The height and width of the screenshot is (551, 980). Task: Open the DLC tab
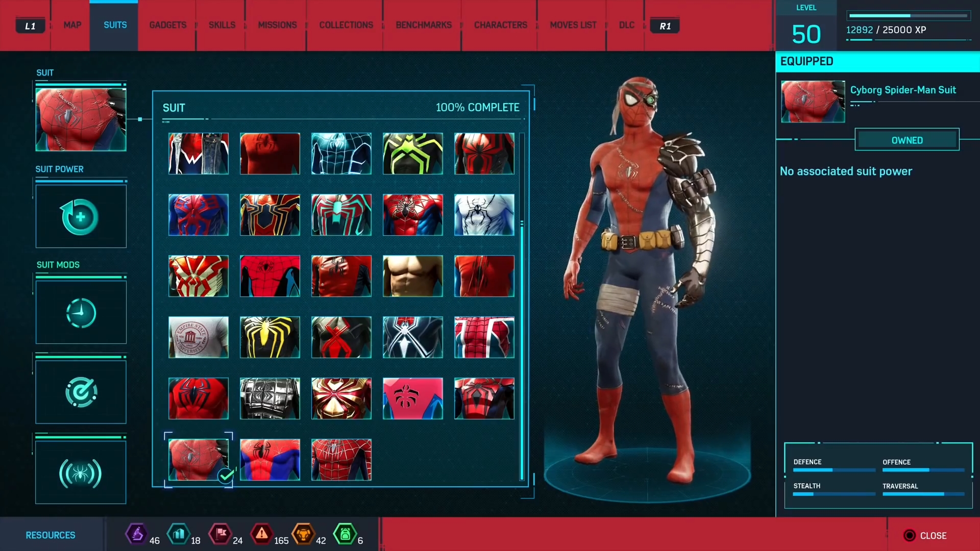[x=626, y=25]
